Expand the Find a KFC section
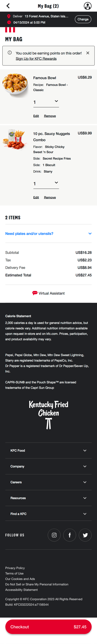This screenshot has height=644, width=97. click(x=48, y=514)
